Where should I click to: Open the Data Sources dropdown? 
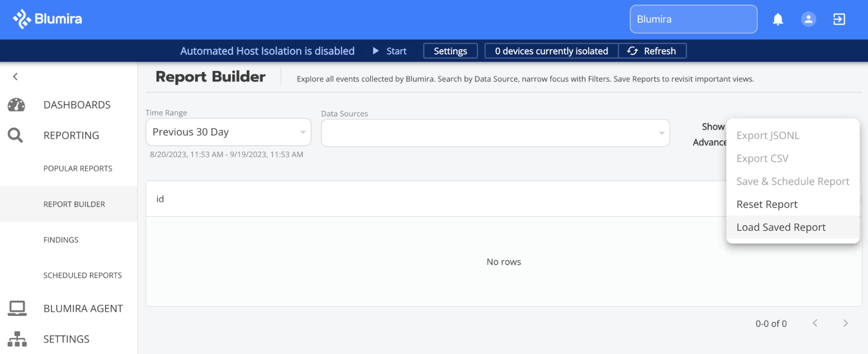tap(495, 133)
